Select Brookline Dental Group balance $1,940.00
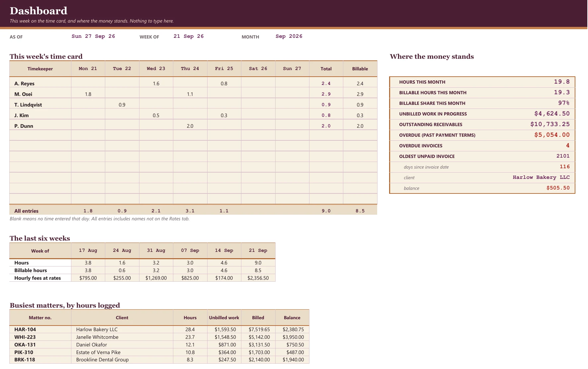 pyautogui.click(x=293, y=360)
